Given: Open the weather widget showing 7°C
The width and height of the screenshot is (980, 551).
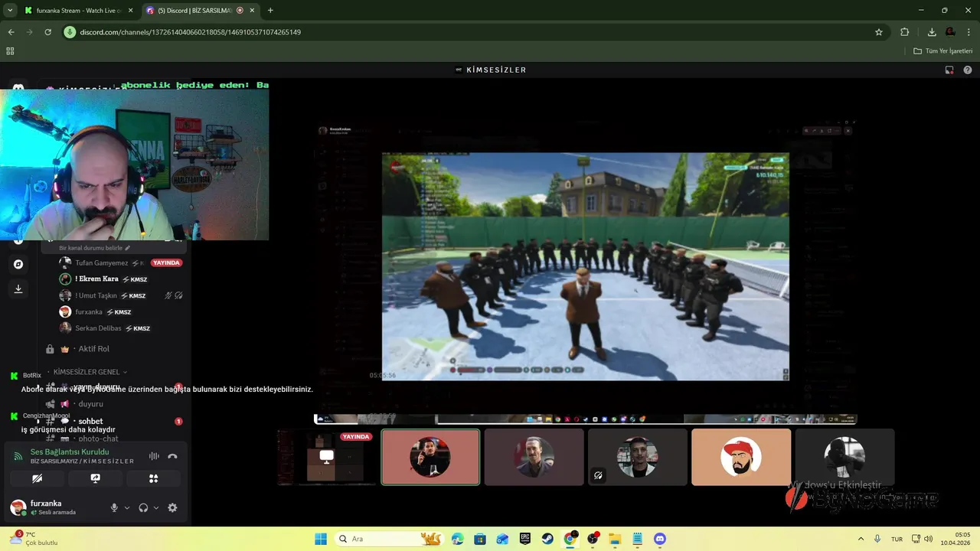Looking at the screenshot, I should [34, 539].
